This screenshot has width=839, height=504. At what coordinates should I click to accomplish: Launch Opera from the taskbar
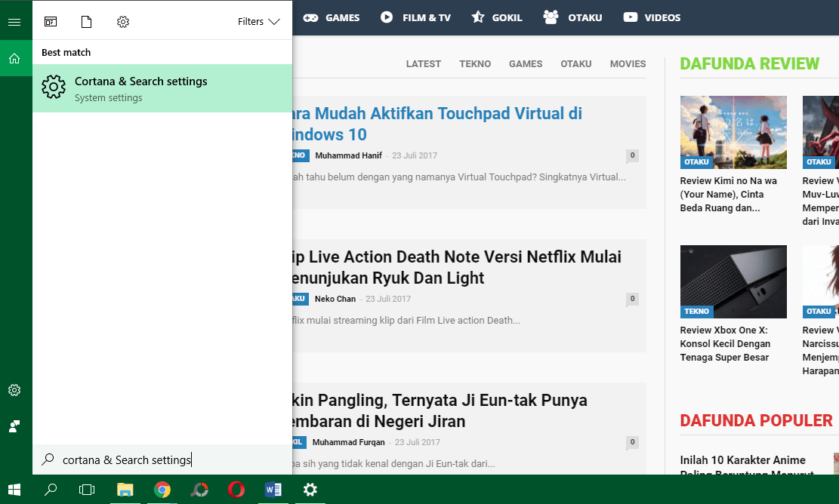236,490
